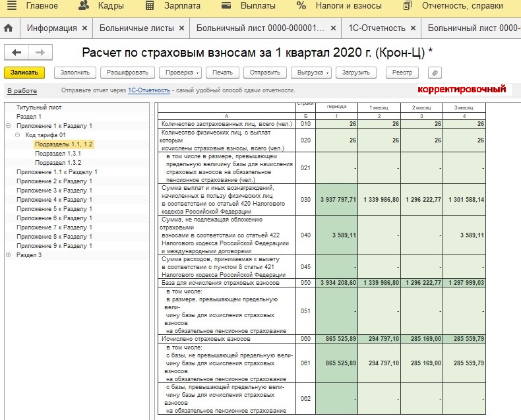Close the Больничные листы tab
This screenshot has height=420, width=521.
pos(182,28)
